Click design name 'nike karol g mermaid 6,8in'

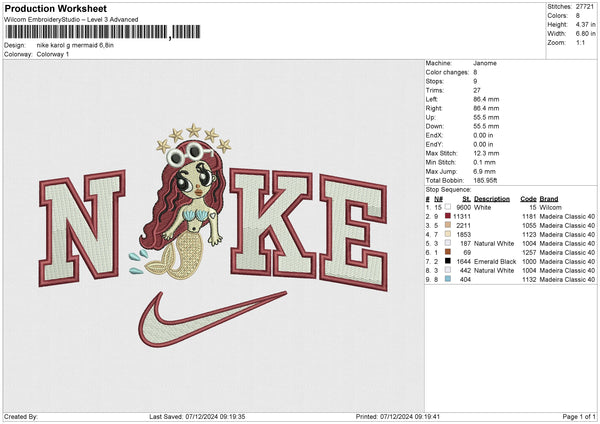(x=75, y=45)
